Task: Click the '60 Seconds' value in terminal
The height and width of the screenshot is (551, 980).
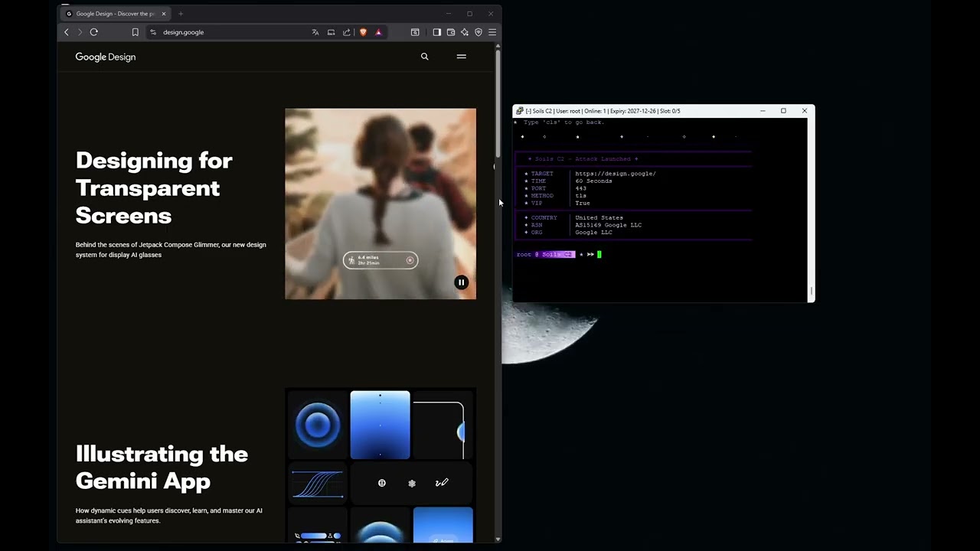Action: click(594, 181)
